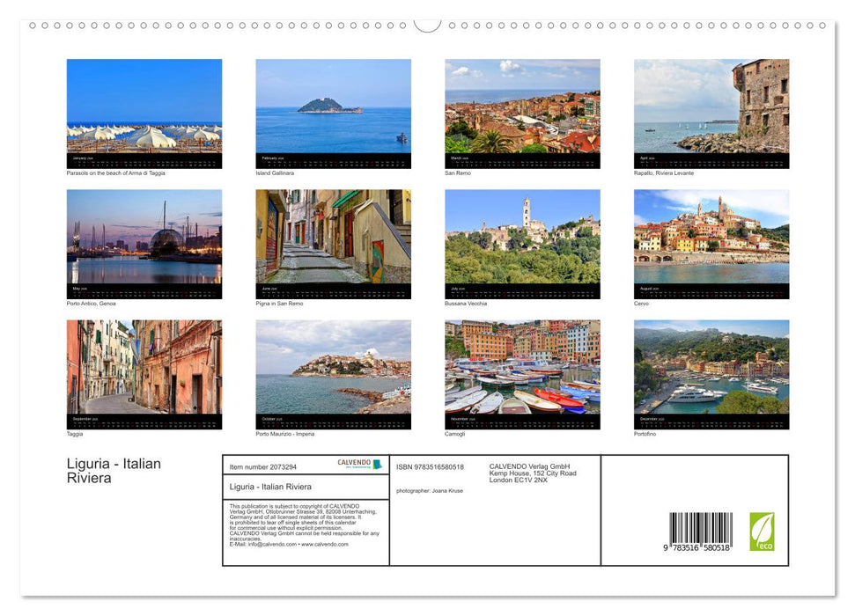This screenshot has width=855, height=616.
Task: Click the June calendar strip under Pigna photo
Action: tap(333, 290)
